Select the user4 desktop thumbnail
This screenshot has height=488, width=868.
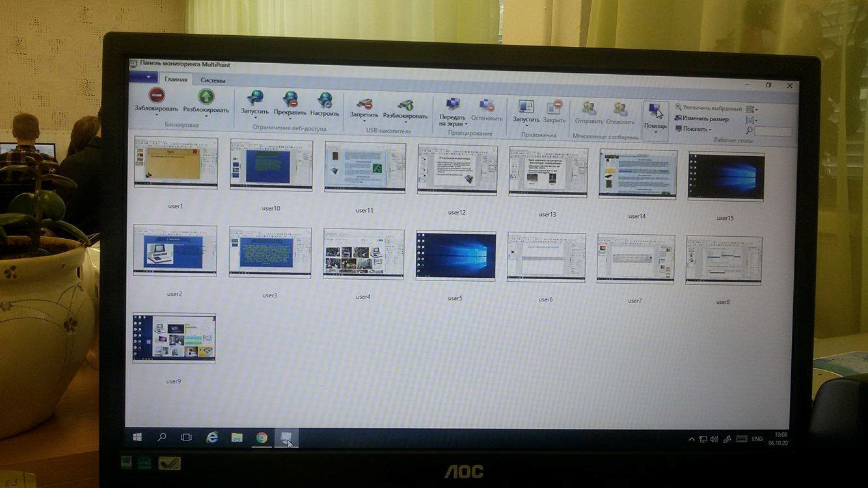point(363,254)
